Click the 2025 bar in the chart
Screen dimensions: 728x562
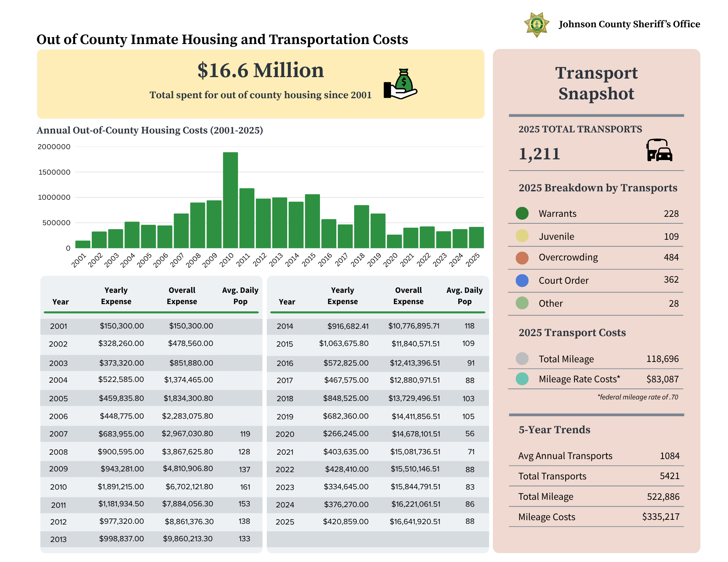(476, 238)
